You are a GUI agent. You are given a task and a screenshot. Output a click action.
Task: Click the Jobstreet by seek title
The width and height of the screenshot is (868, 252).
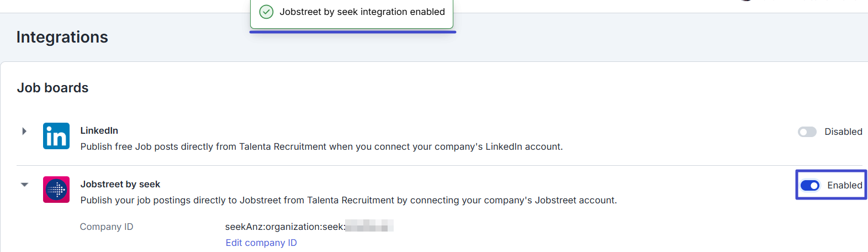pos(120,184)
